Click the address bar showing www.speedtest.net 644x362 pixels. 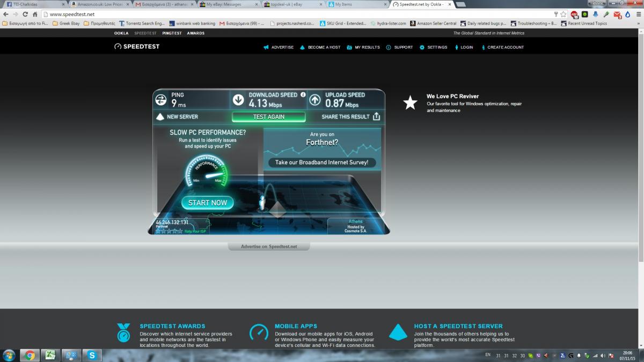pyautogui.click(x=268, y=14)
